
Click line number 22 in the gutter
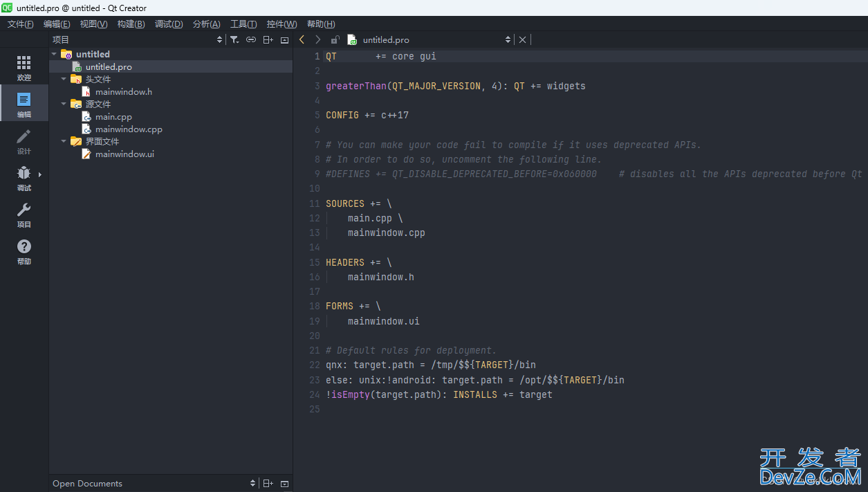[315, 365]
